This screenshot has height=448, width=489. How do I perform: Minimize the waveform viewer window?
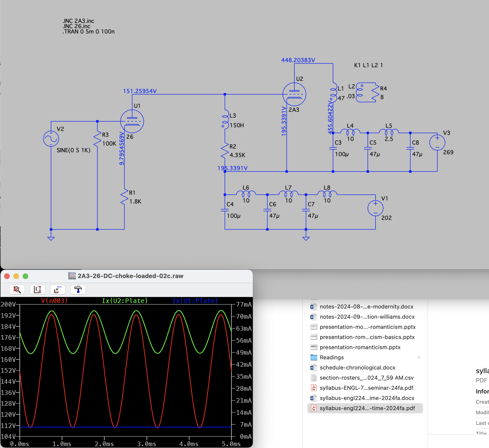point(16,276)
